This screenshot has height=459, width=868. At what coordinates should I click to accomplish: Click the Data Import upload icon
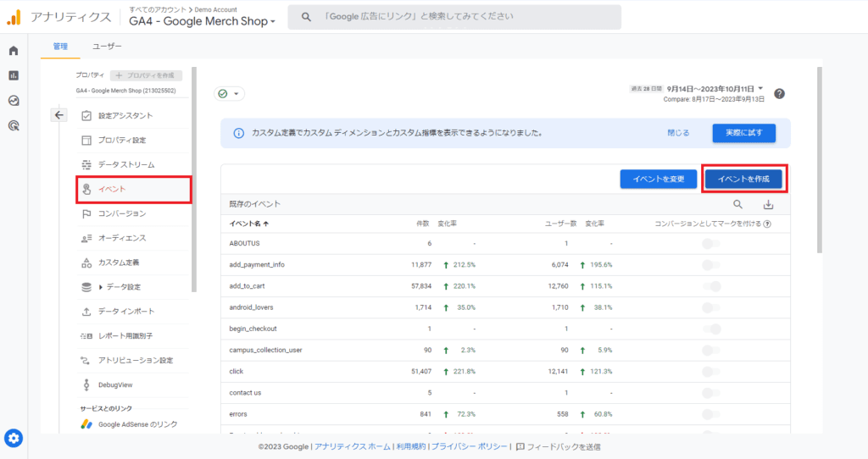pyautogui.click(x=86, y=312)
